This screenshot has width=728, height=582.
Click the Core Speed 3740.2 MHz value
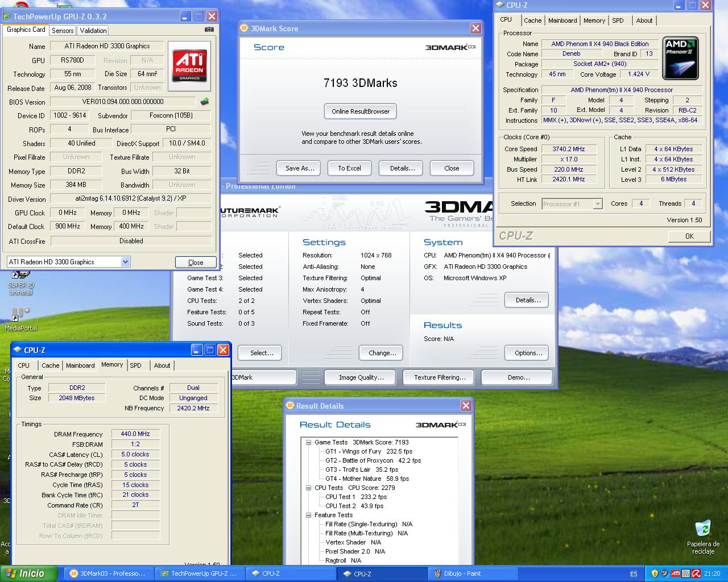[568, 149]
